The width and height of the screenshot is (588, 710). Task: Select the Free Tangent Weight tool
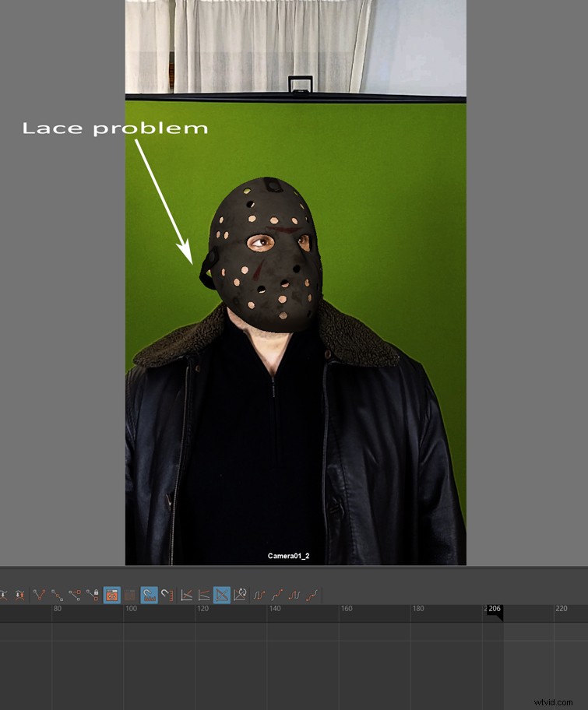[x=76, y=595]
